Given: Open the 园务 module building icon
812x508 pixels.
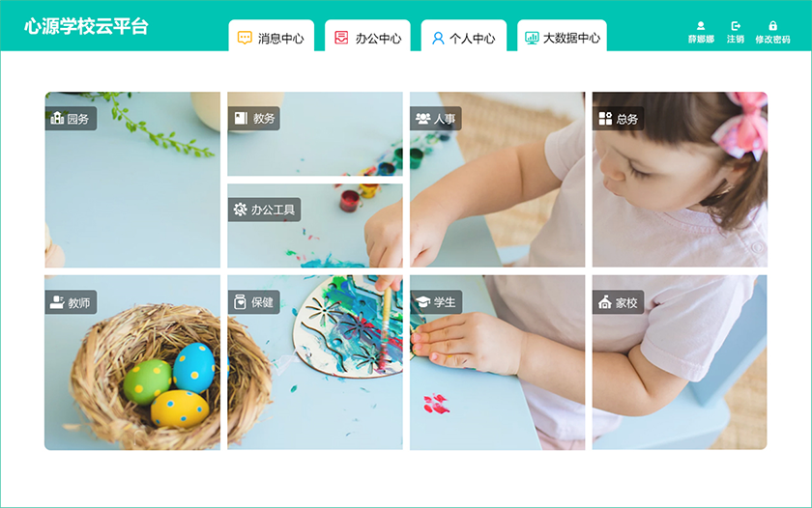Looking at the screenshot, I should click(57, 119).
